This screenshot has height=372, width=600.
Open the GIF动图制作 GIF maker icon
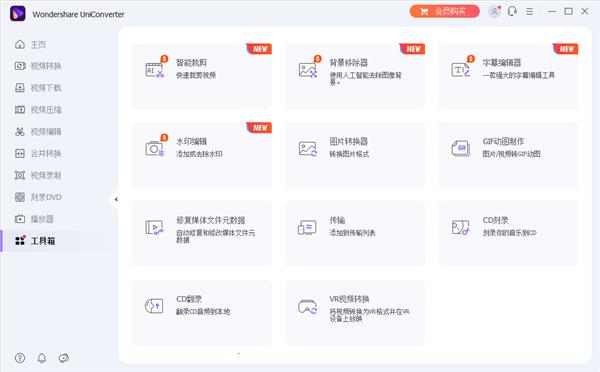coord(461,148)
